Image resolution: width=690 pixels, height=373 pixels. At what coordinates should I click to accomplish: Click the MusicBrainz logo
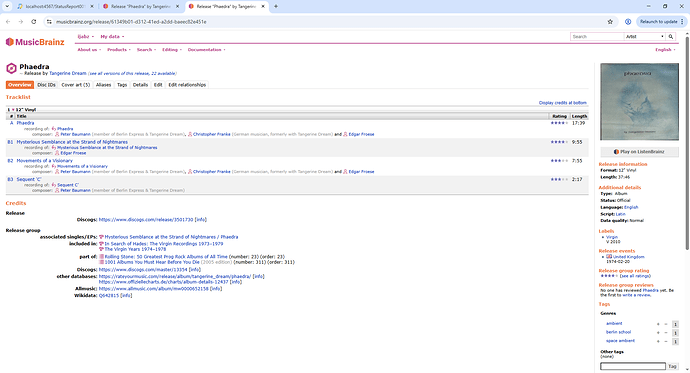[x=35, y=42]
